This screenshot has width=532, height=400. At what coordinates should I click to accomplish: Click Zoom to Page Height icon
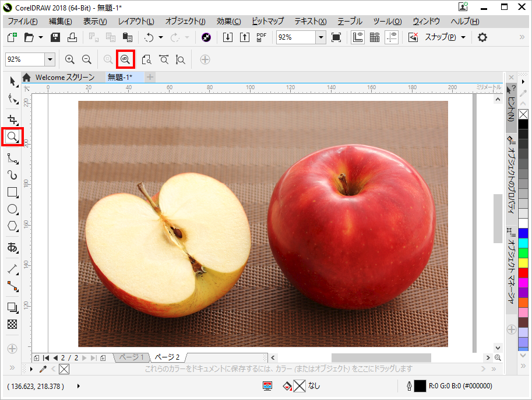181,59
